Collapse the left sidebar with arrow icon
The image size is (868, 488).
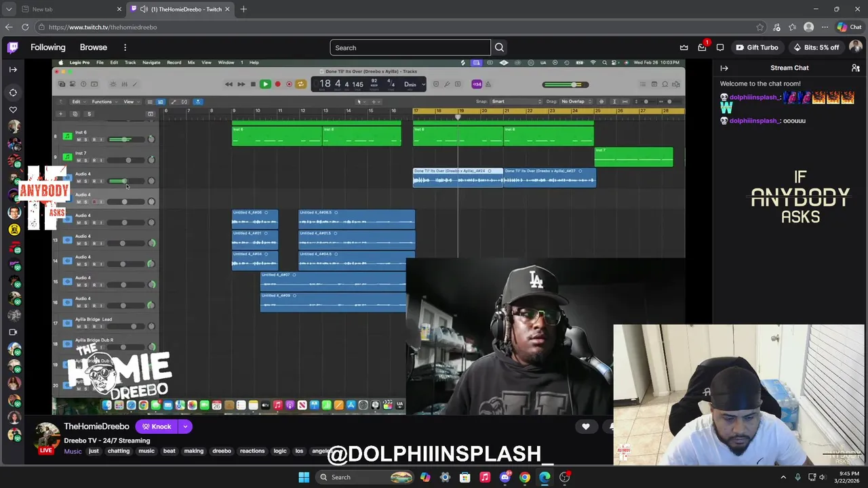pos(13,69)
